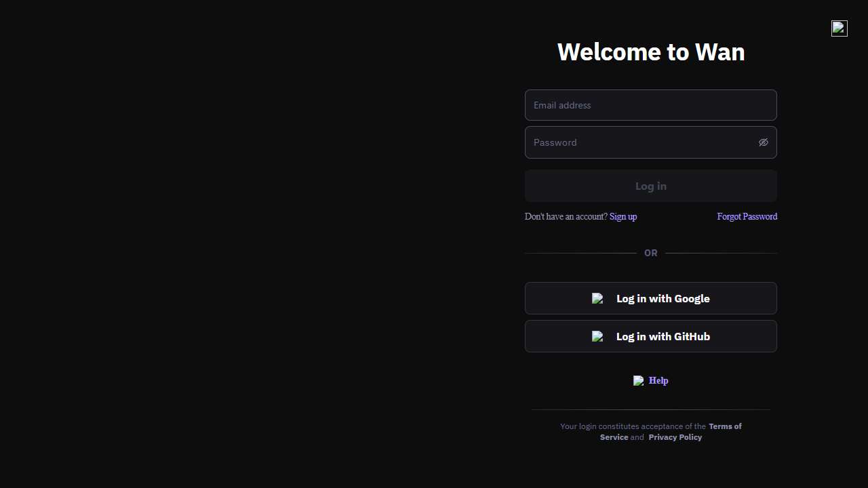Open the Terms of Service link
This screenshot has height=488, width=868.
724,426
